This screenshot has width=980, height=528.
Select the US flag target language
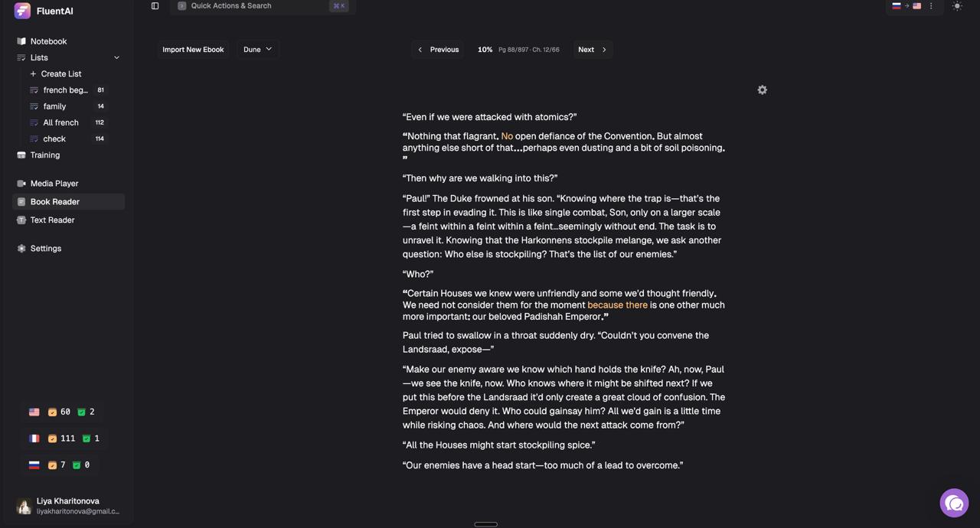pyautogui.click(x=916, y=6)
